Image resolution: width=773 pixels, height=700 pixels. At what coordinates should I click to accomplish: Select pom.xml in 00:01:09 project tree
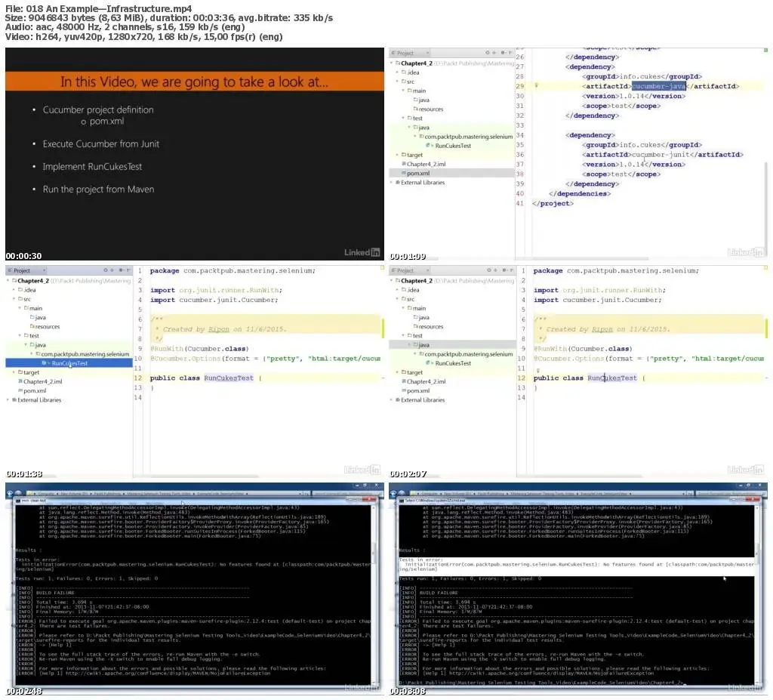[418, 173]
